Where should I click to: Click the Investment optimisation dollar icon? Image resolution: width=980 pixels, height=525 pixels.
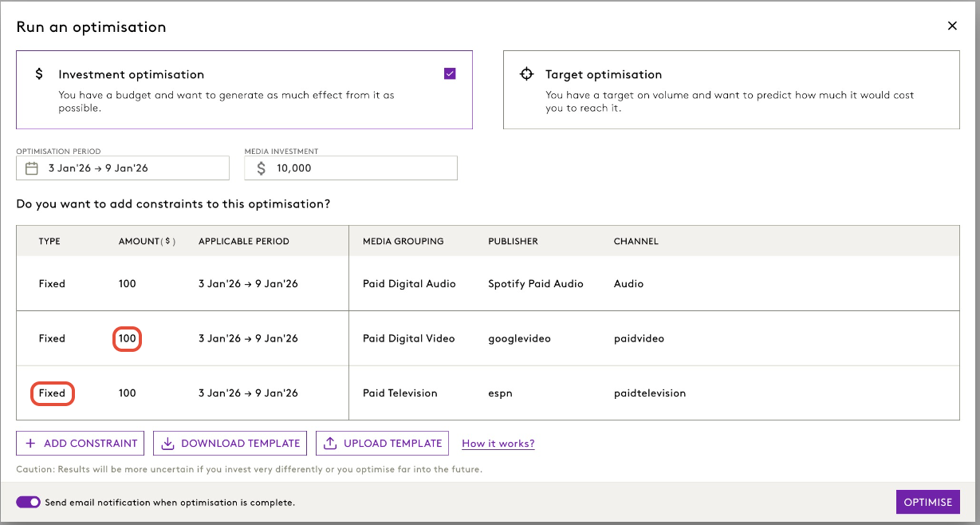click(x=39, y=74)
